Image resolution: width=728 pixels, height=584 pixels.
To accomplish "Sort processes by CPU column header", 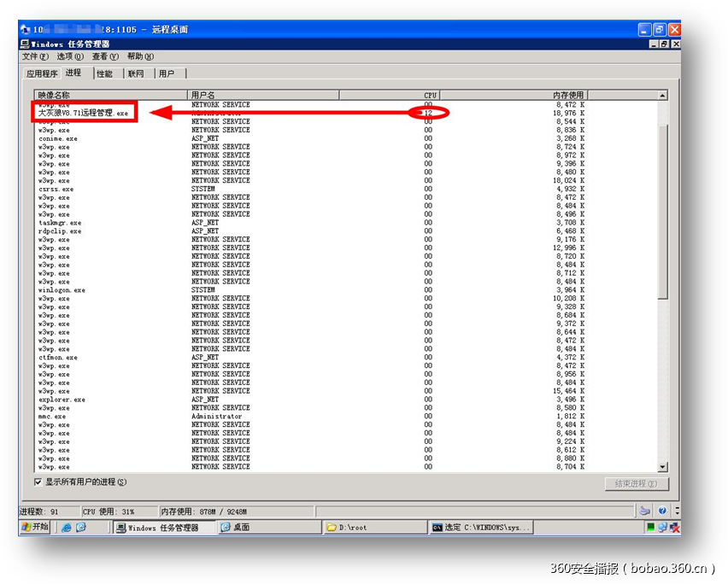I will click(389, 95).
